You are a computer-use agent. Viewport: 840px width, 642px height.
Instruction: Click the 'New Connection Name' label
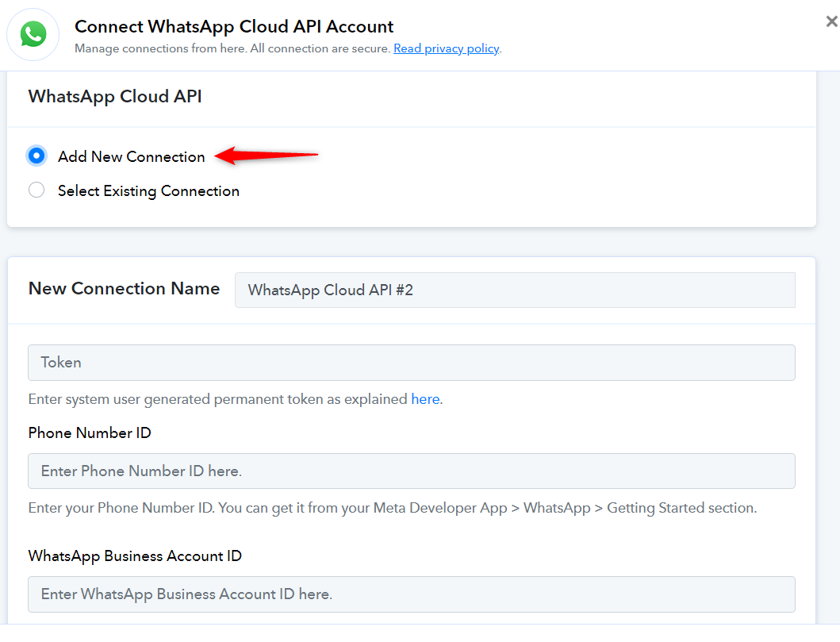pos(125,288)
